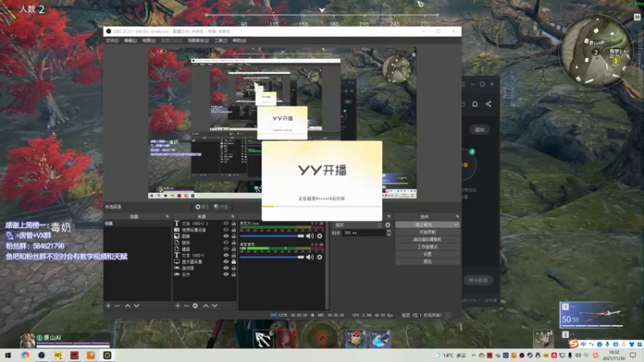This screenshot has width=644, height=362.
Task: Click the 工作室模式 studio mode button
Action: (427, 247)
